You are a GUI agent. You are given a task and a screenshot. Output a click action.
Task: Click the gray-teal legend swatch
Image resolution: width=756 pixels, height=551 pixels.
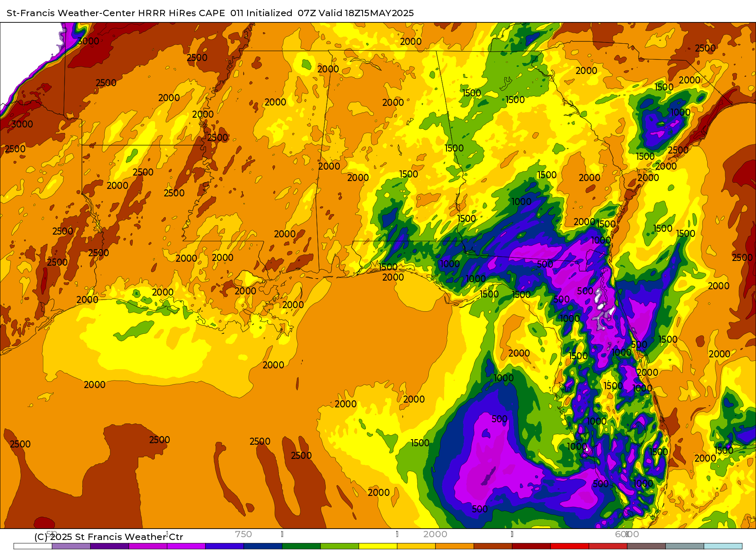[x=685, y=546]
